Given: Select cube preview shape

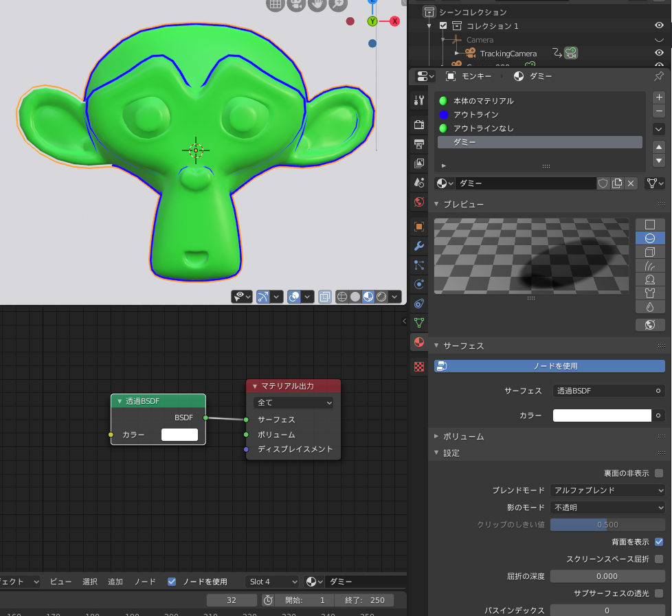Looking at the screenshot, I should click(650, 252).
